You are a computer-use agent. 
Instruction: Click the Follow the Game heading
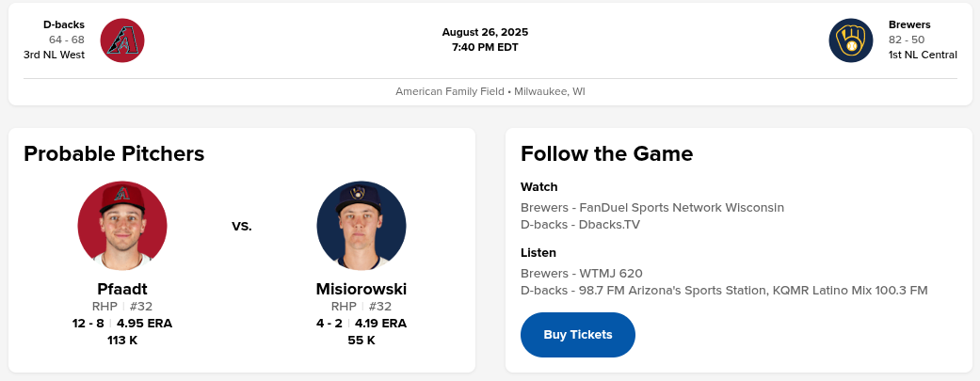coord(606,153)
